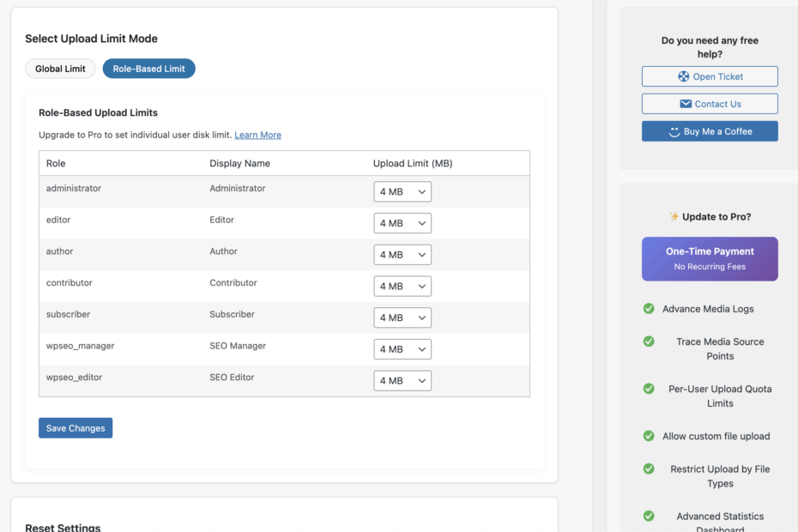Open the administrator upload limit dropdown

pyautogui.click(x=402, y=192)
